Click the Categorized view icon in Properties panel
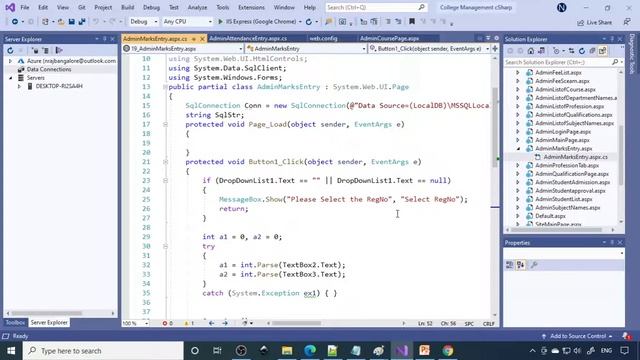The width and height of the screenshot is (640, 360). tap(509, 265)
